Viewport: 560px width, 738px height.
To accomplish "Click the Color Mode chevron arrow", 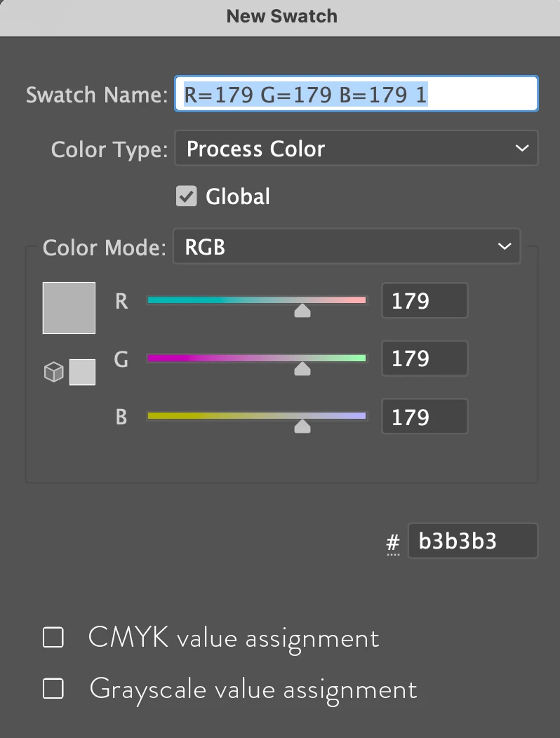I will 504,246.
